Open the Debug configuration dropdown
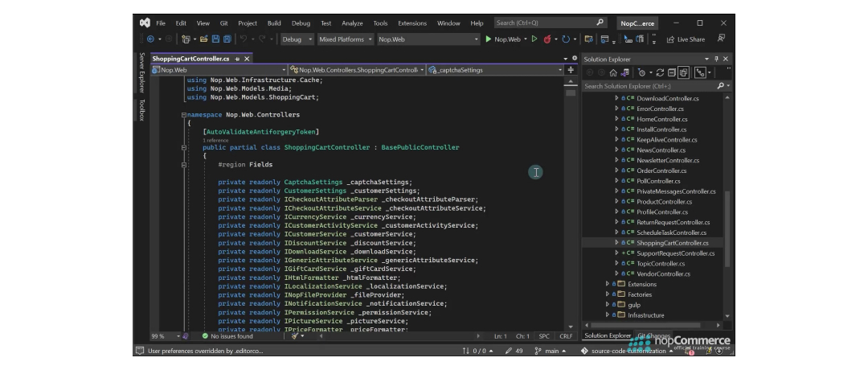Image resolution: width=868 pixels, height=370 pixels. (x=297, y=39)
